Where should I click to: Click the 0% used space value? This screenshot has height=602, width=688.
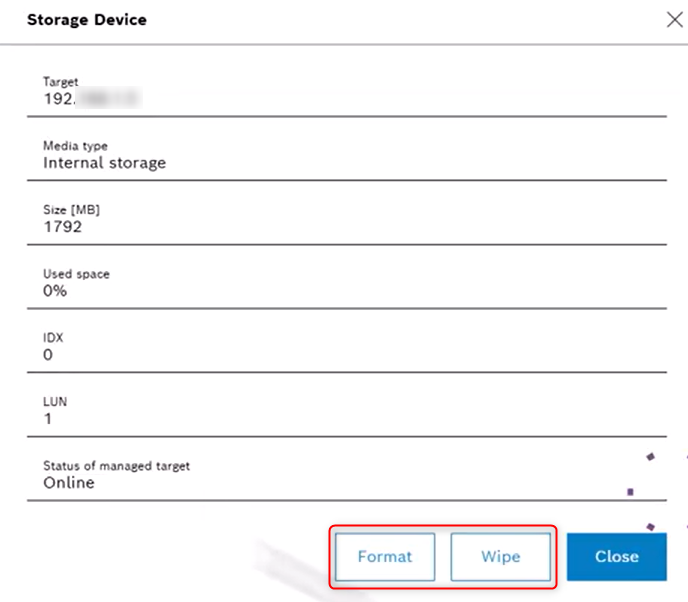(x=55, y=290)
